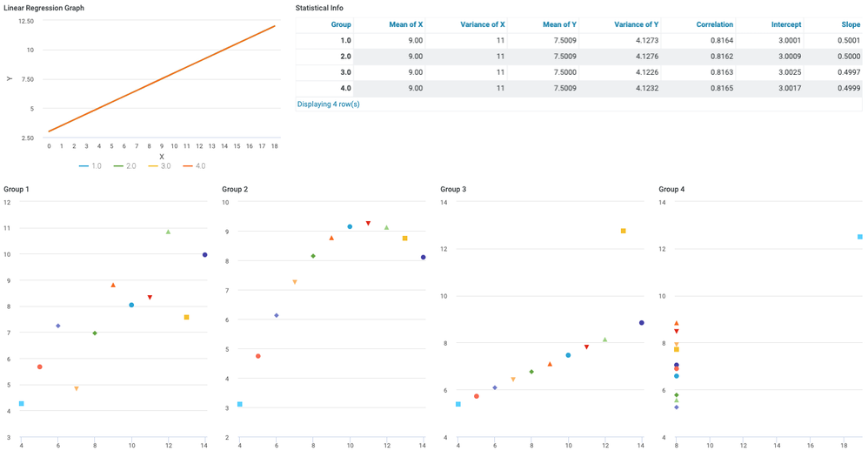This screenshot has width=868, height=471.
Task: Select the Intercept column header
Action: pyautogui.click(x=785, y=24)
